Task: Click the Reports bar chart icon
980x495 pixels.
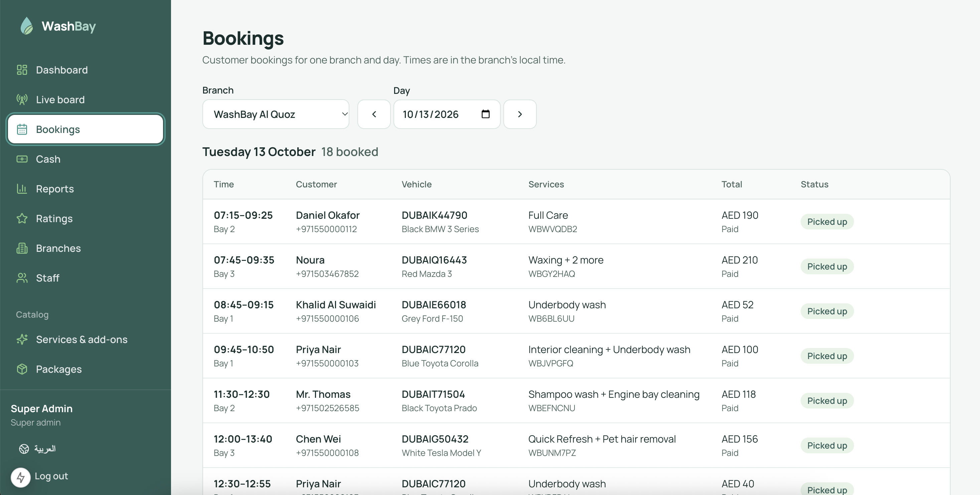Action: pos(22,189)
